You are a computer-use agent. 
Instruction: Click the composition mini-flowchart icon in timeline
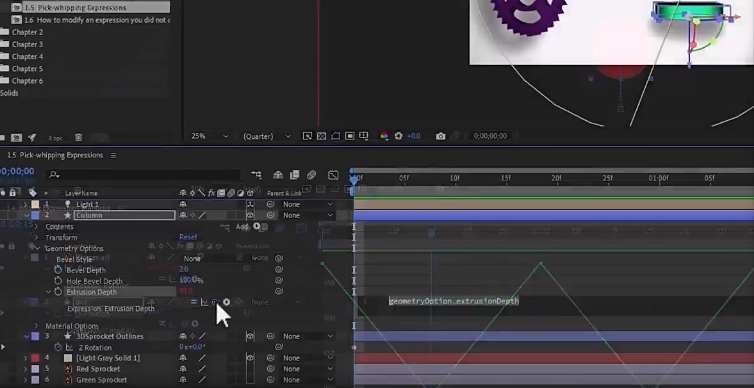click(x=256, y=175)
